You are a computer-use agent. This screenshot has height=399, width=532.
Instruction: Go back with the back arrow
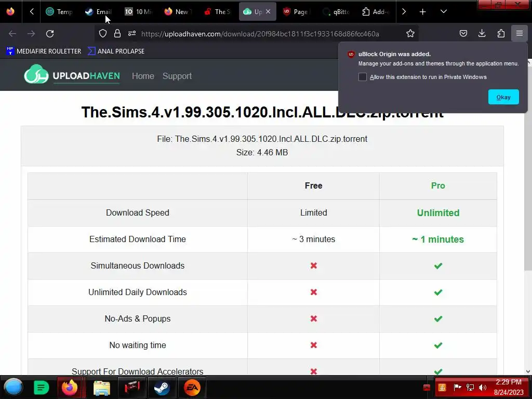point(12,34)
